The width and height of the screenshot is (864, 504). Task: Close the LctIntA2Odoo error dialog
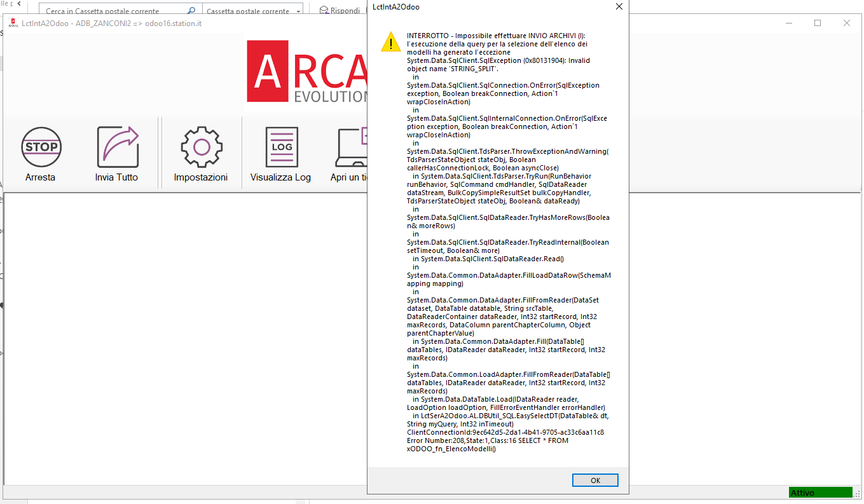point(619,7)
